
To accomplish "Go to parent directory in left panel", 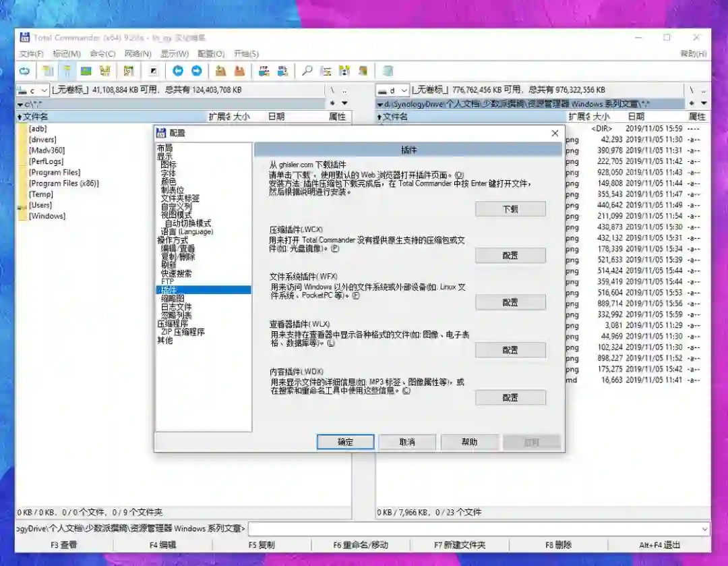I will [344, 90].
